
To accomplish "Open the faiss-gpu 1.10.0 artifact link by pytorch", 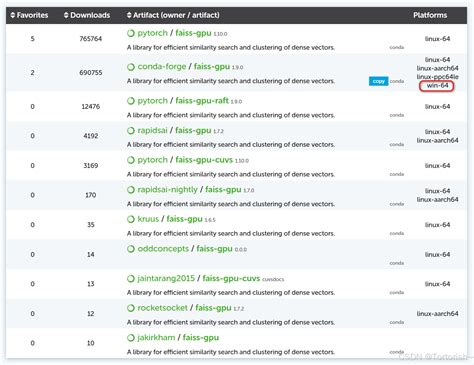I will coord(193,33).
